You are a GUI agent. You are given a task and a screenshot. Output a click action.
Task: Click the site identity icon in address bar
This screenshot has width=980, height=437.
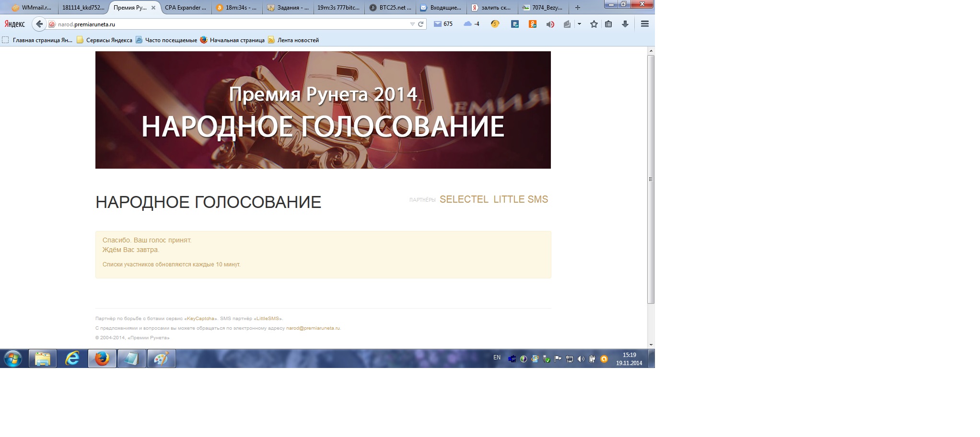[x=52, y=24]
